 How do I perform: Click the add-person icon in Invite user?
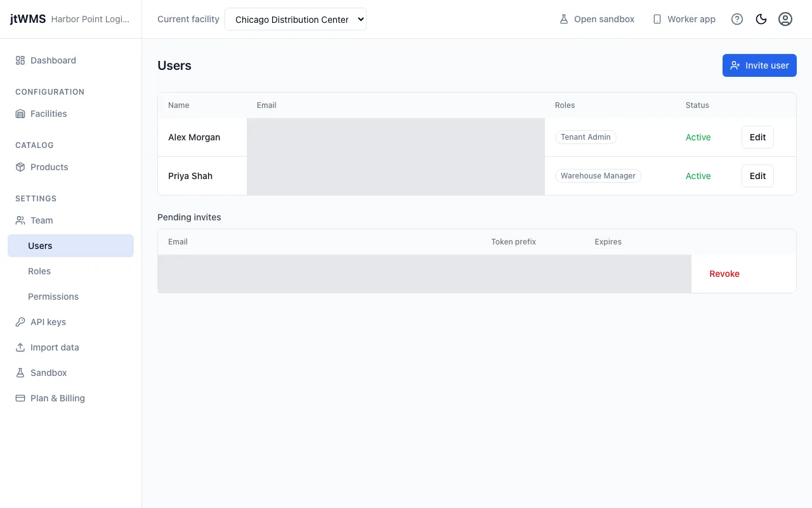click(735, 65)
